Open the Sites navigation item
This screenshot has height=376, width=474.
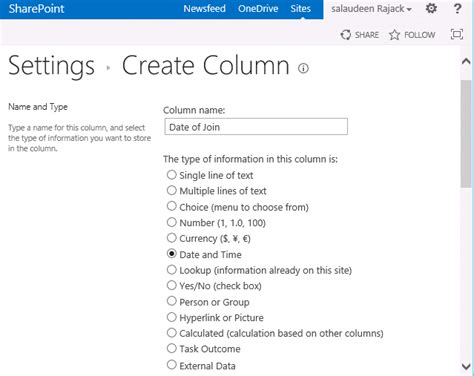coord(300,9)
